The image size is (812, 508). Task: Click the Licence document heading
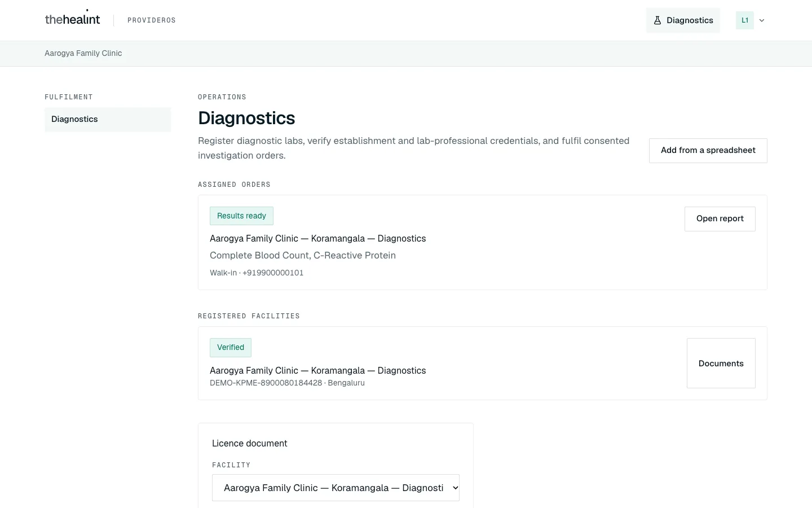[250, 444]
